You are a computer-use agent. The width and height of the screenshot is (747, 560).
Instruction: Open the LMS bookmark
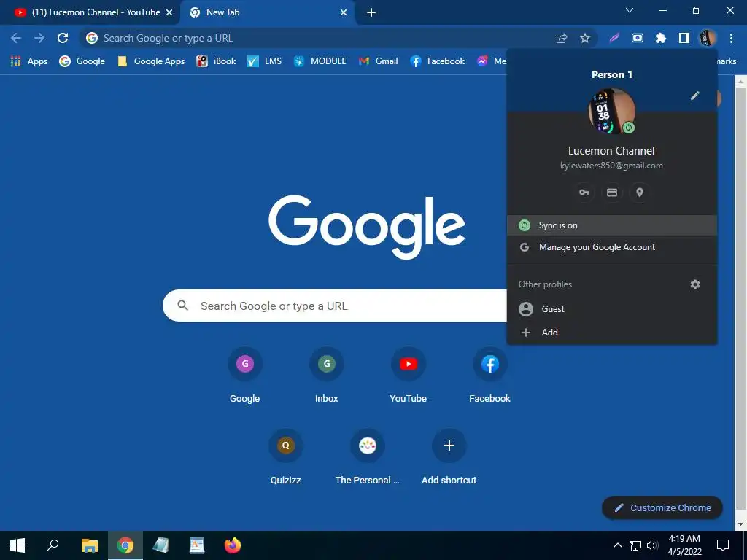tap(264, 61)
